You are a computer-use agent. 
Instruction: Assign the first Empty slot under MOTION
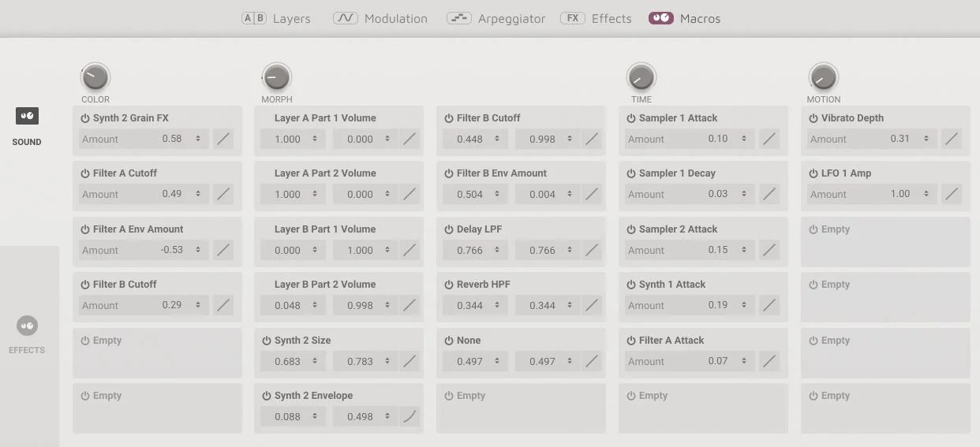tap(885, 241)
